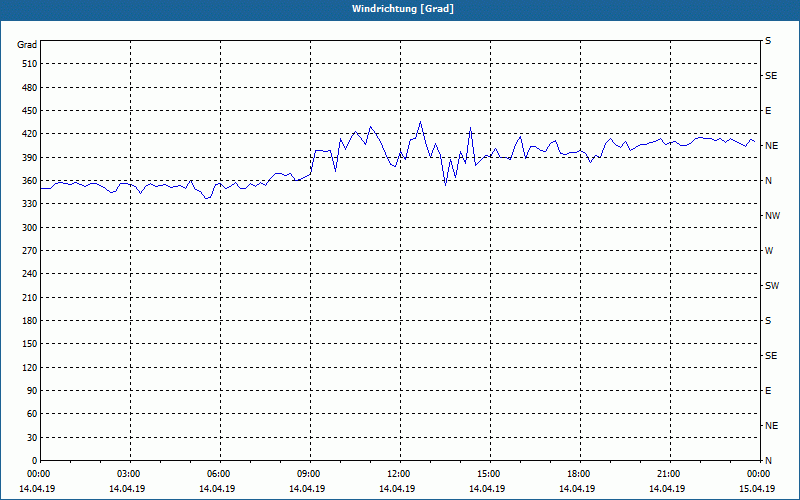Select the 210 y-axis value
Image resolution: width=800 pixels, height=500 pixels.
30,297
